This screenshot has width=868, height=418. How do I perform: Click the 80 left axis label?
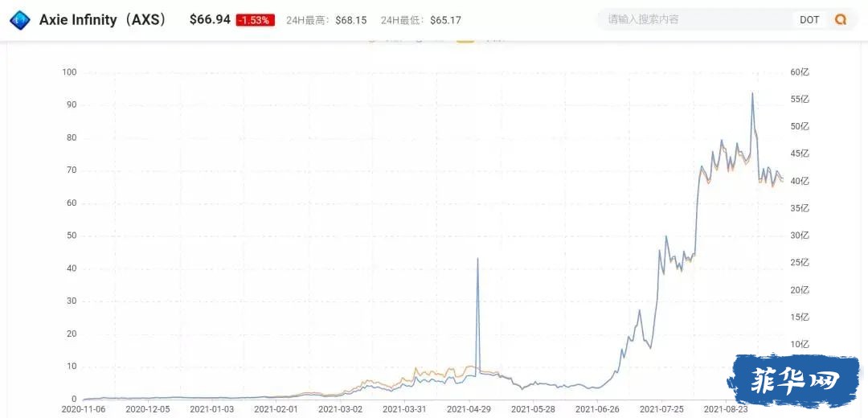point(72,137)
